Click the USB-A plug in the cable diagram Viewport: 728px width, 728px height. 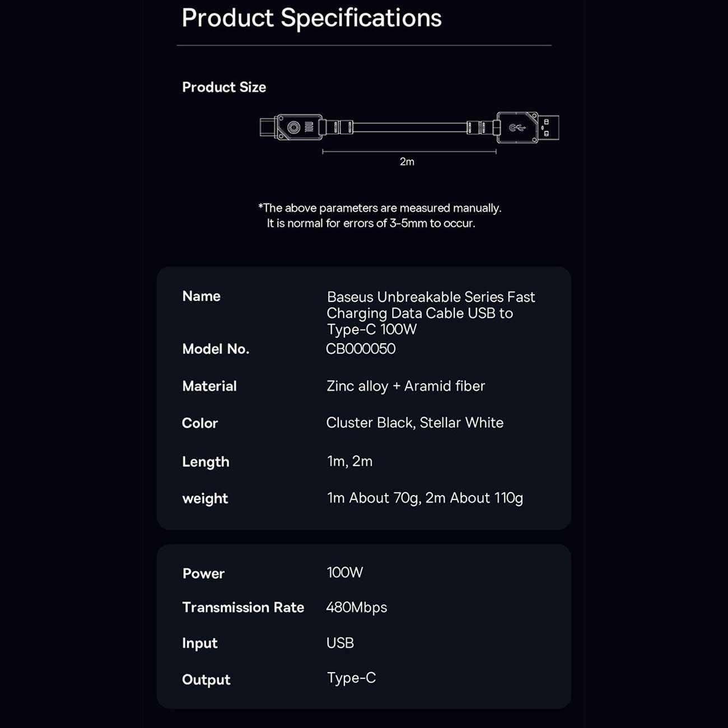(549, 128)
